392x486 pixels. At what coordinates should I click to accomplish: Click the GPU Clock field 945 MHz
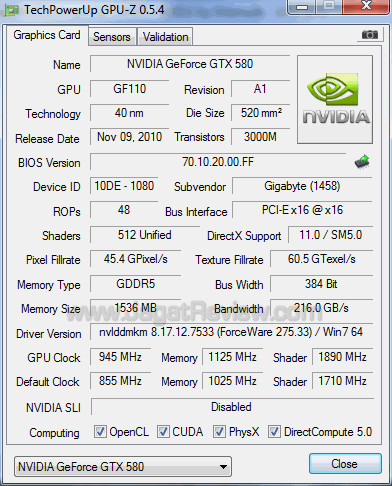pyautogui.click(x=120, y=357)
